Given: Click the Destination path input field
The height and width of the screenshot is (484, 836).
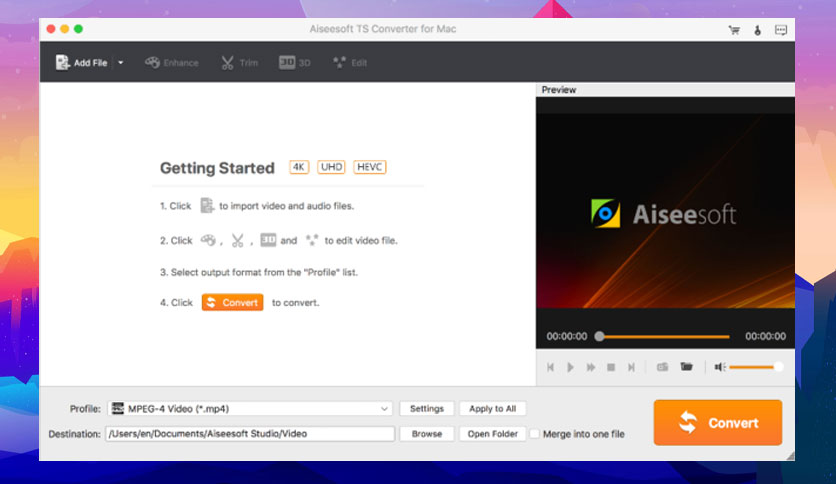Looking at the screenshot, I should 250,434.
